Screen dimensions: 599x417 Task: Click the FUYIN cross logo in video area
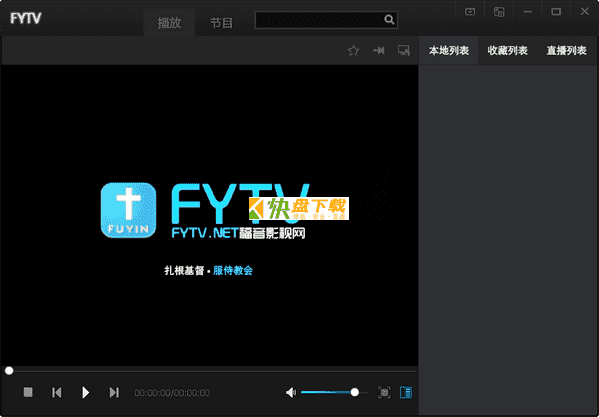pyautogui.click(x=128, y=210)
